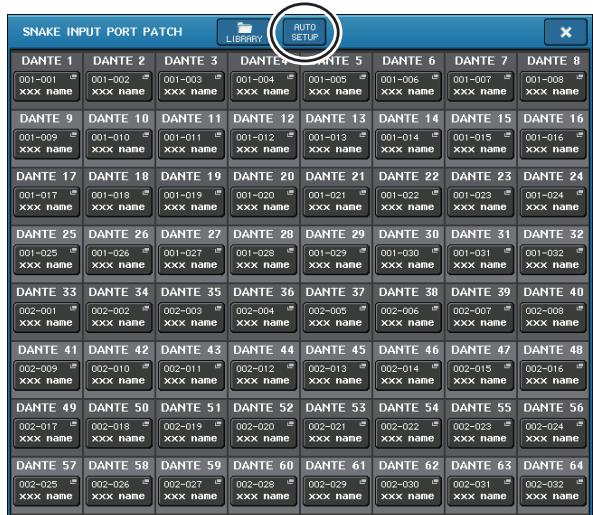Click DANTE 57 port 002-025
This screenshot has height=515, width=593.
47,491
